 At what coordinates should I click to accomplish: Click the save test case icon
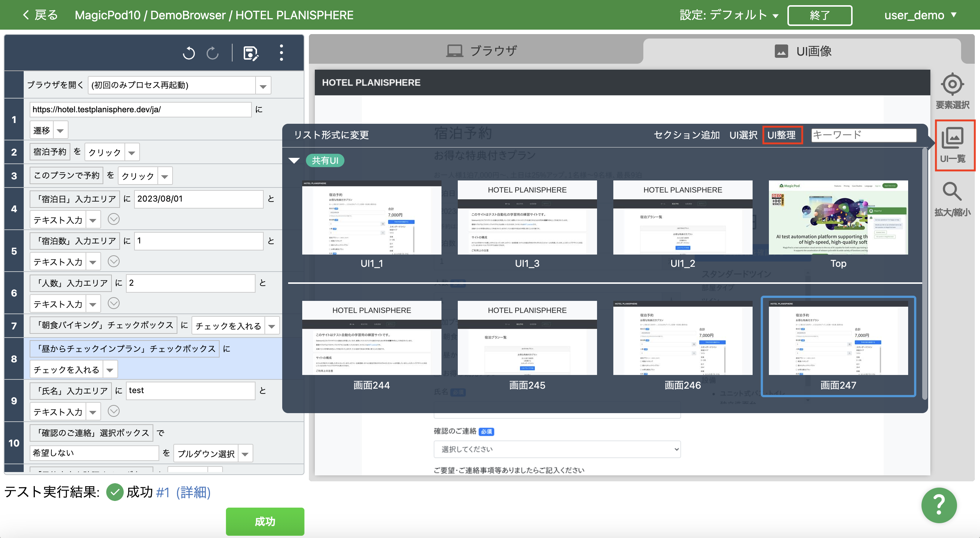tap(251, 53)
